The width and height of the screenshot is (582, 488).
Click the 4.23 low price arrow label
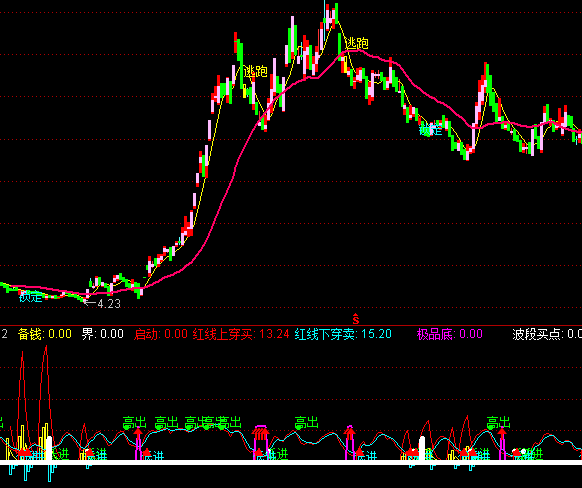pos(103,304)
